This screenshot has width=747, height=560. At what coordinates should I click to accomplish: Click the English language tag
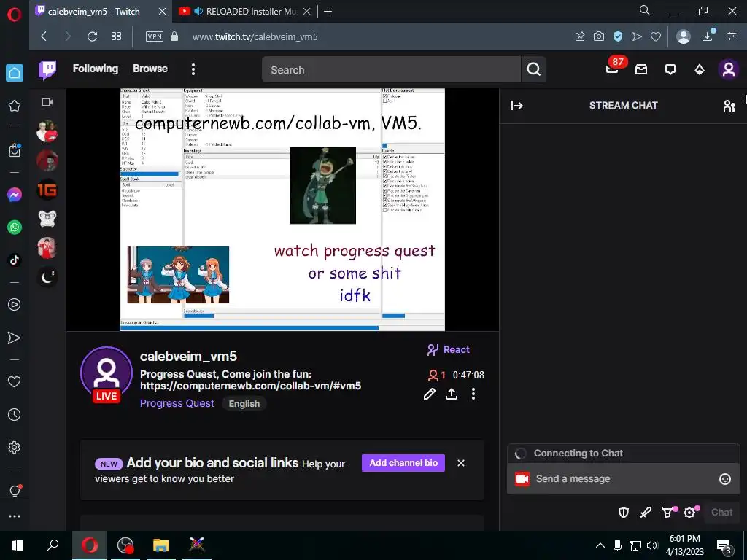[x=244, y=404]
